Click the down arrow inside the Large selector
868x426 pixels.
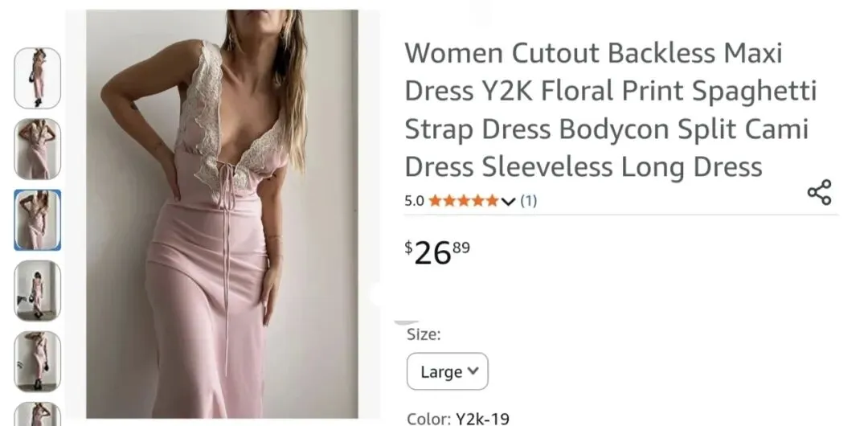(473, 371)
